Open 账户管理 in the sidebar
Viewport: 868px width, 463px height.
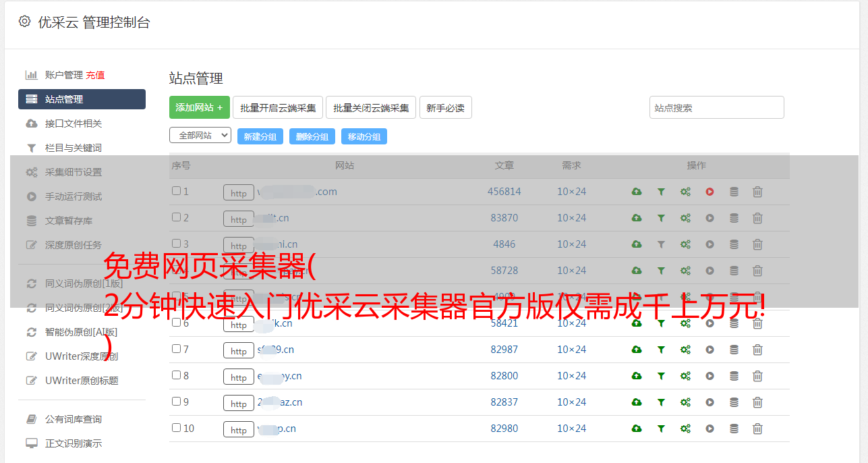point(63,75)
